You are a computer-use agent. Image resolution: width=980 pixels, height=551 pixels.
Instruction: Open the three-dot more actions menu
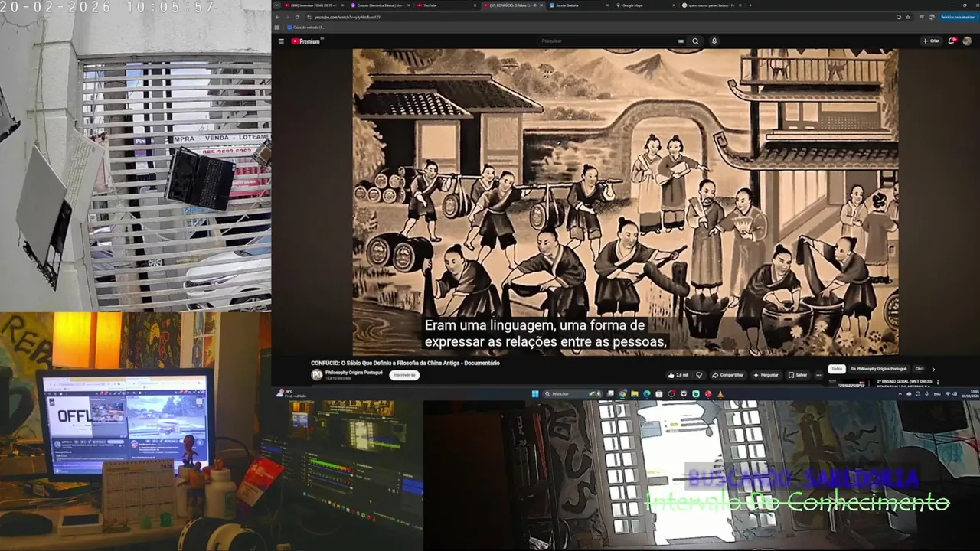[x=818, y=375]
